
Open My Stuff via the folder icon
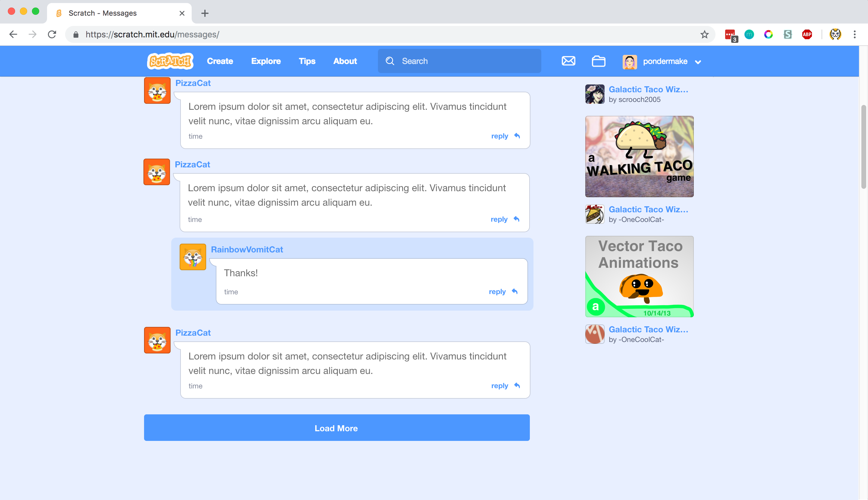(x=598, y=61)
